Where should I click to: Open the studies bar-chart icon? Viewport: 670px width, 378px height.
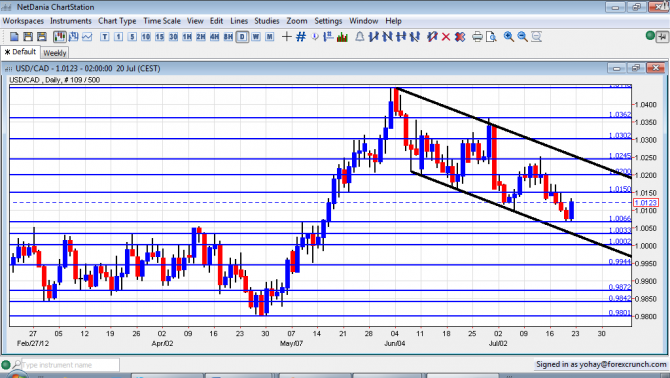pos(342,37)
